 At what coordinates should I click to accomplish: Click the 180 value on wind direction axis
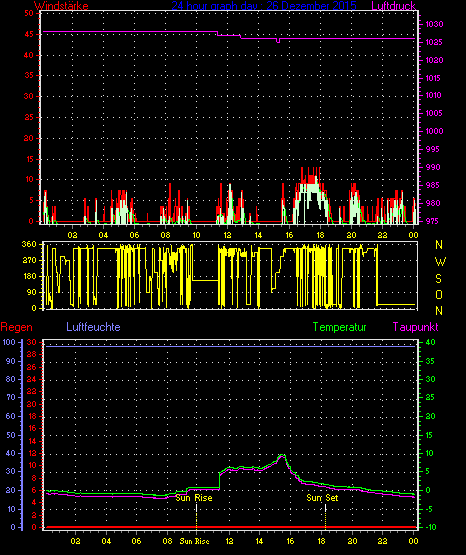pyautogui.click(x=29, y=276)
